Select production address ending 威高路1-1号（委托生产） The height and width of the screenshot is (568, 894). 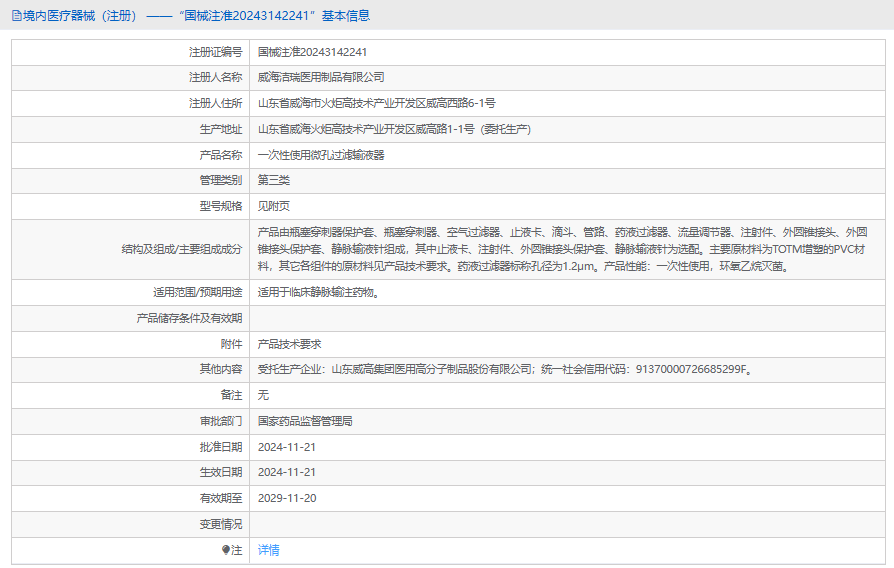click(x=395, y=129)
